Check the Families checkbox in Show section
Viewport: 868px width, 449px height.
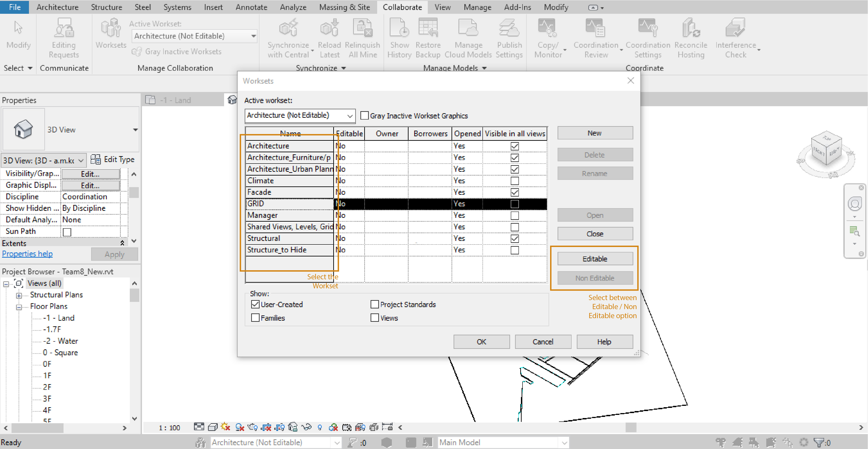pos(255,318)
